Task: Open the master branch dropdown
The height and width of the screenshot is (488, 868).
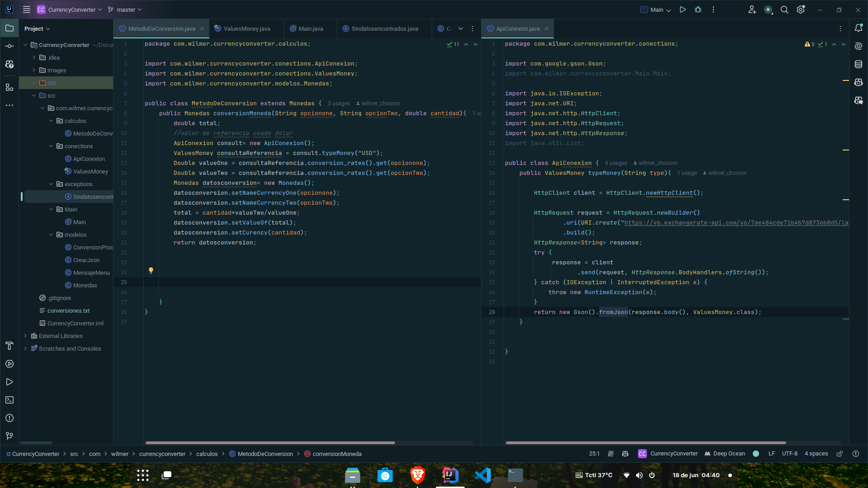Action: tap(125, 9)
